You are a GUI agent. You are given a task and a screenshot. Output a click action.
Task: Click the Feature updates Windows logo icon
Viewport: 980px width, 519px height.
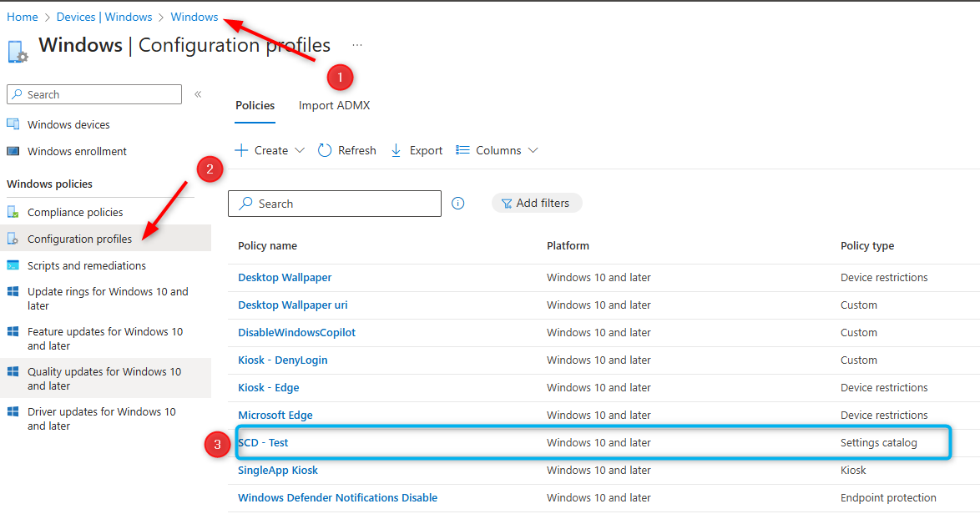(13, 331)
